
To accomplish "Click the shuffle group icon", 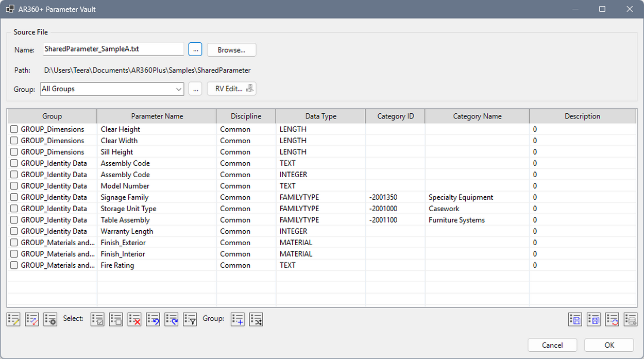I will [256, 319].
